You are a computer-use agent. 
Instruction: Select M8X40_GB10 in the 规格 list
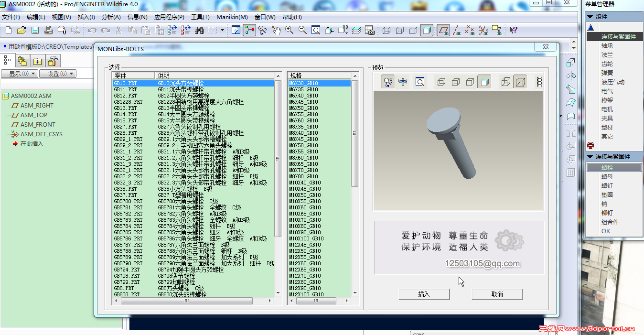click(x=320, y=133)
